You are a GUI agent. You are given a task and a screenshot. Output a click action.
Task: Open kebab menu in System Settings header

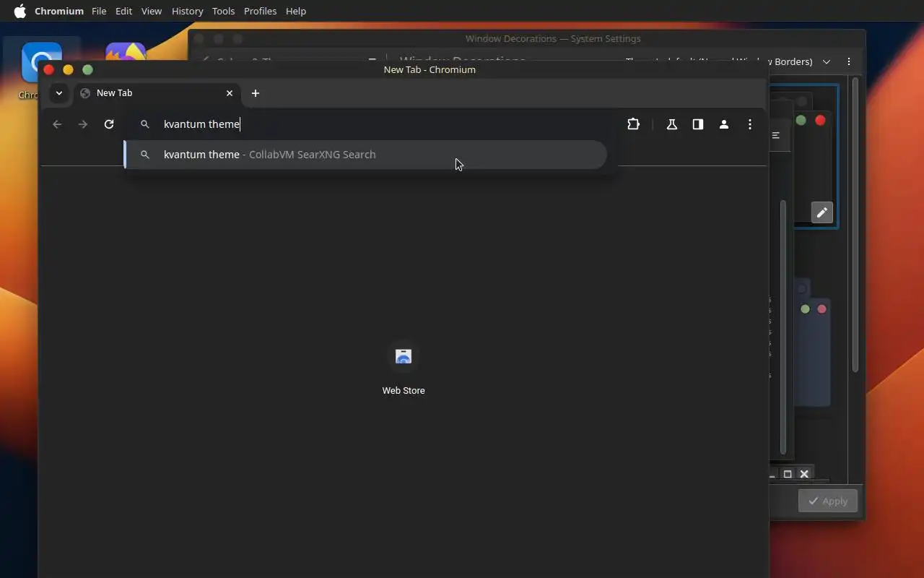[849, 61]
